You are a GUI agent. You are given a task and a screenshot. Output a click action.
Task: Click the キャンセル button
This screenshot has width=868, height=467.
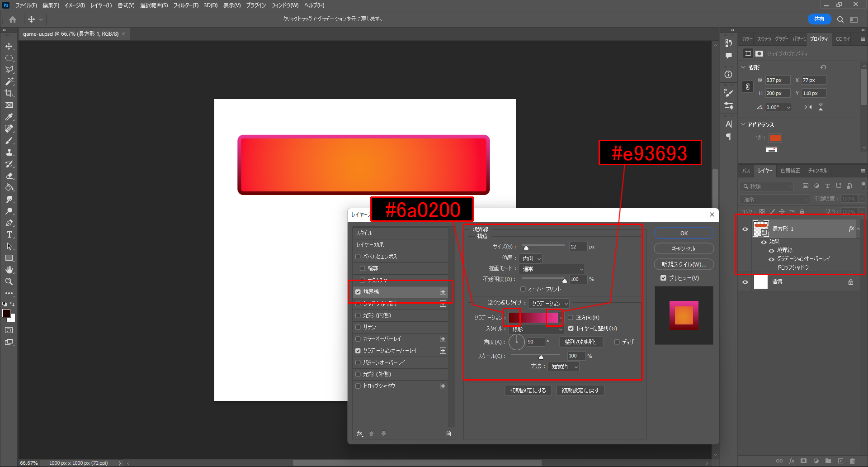coord(684,249)
